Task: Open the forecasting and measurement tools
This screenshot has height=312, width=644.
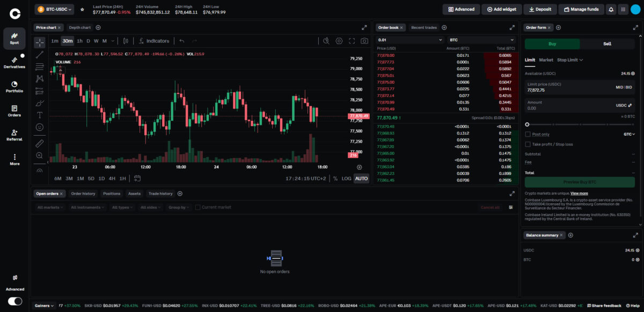Action: pos(40,91)
